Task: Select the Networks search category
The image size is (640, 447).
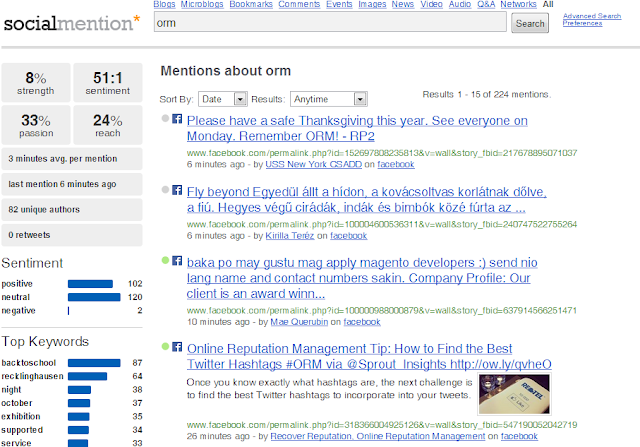Action: click(518, 4)
